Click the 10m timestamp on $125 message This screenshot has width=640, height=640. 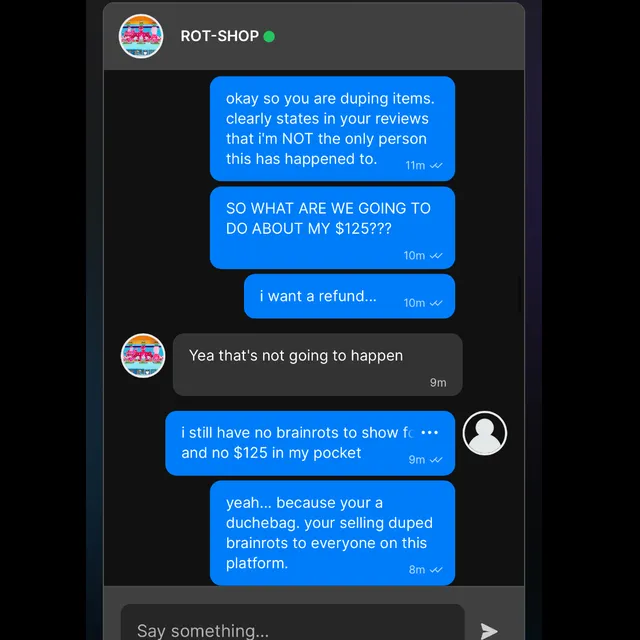click(414, 256)
